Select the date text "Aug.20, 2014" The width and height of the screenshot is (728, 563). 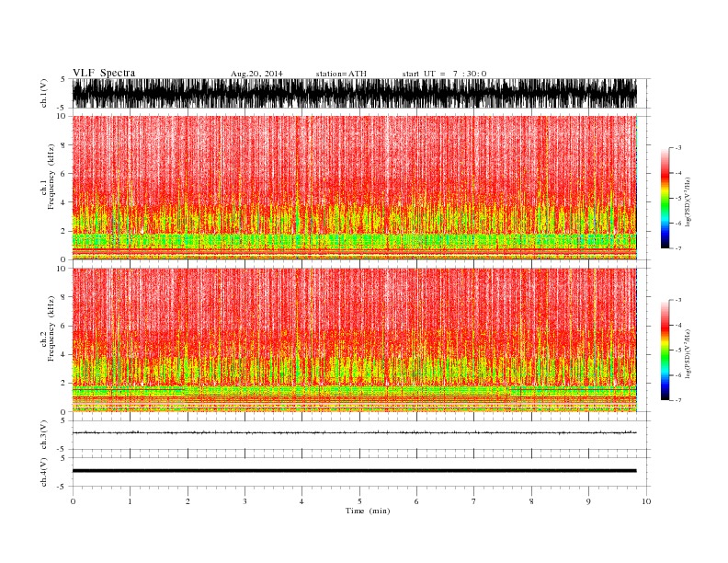[x=256, y=74]
